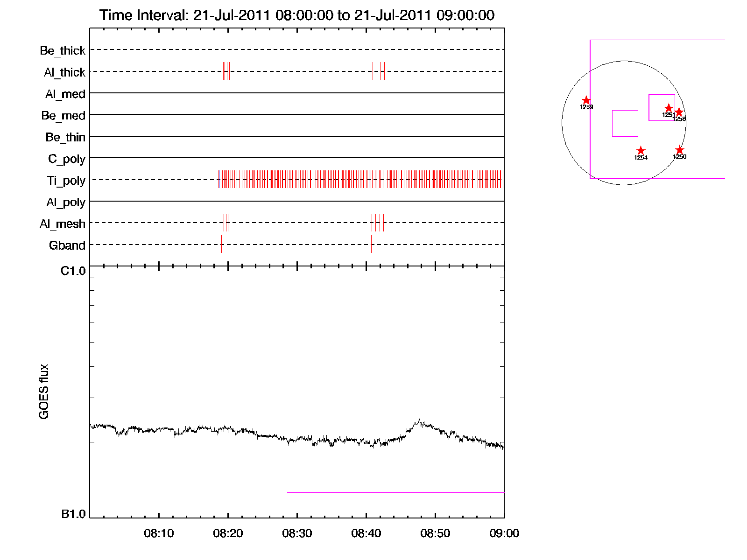Image resolution: width=747 pixels, height=560 pixels.
Task: Click the red star for region 1259
Action: [586, 101]
